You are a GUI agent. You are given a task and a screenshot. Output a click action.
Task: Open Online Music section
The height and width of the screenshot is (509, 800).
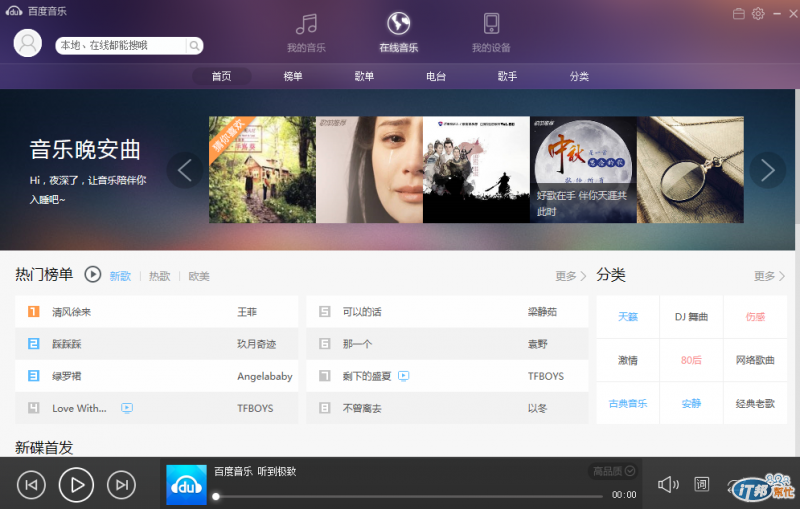point(398,33)
